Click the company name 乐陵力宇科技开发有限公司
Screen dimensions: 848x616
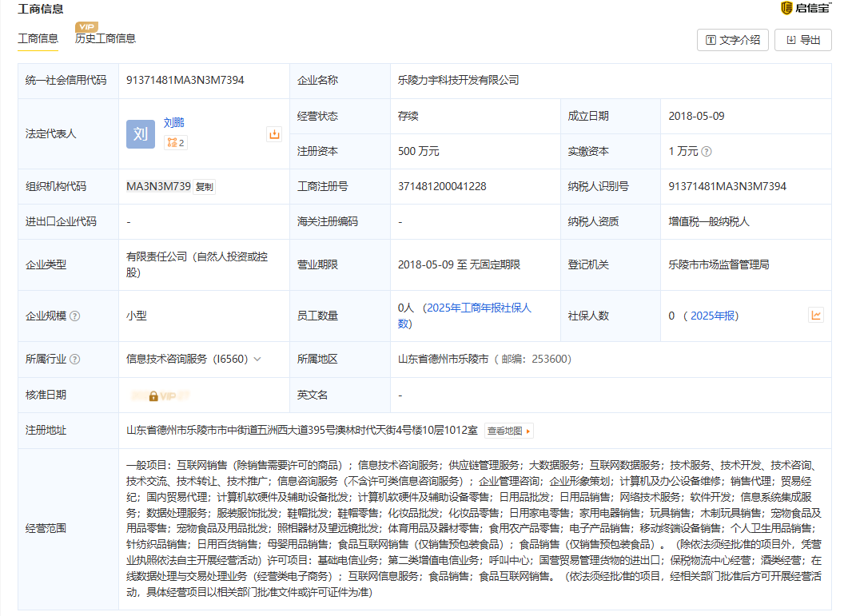pos(459,80)
